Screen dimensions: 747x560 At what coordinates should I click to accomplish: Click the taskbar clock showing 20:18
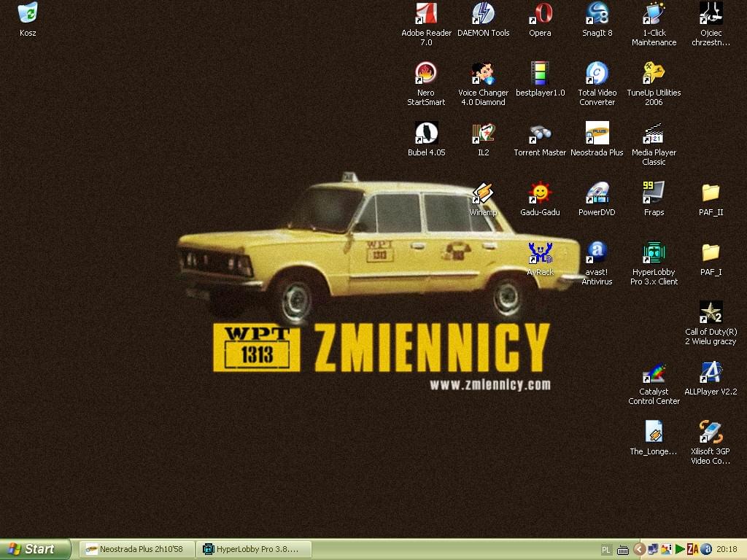click(727, 549)
